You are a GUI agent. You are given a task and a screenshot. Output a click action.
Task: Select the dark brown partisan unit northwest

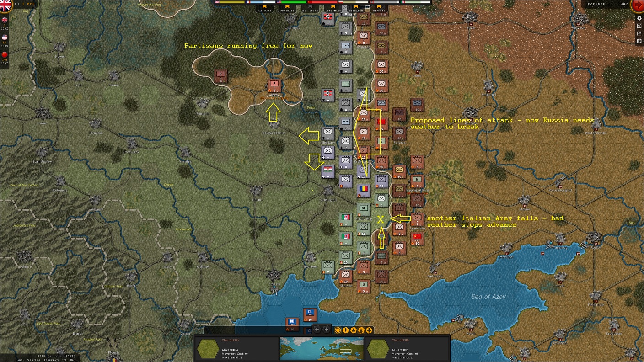221,76
